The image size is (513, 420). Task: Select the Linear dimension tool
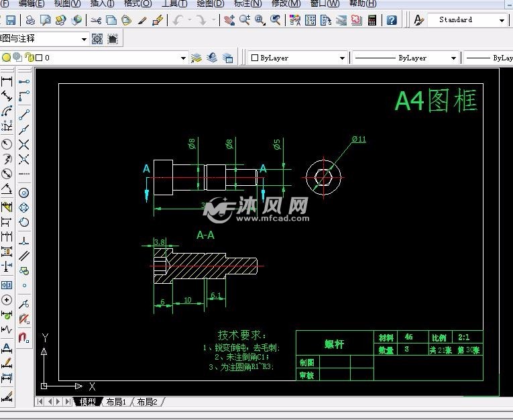click(x=7, y=81)
